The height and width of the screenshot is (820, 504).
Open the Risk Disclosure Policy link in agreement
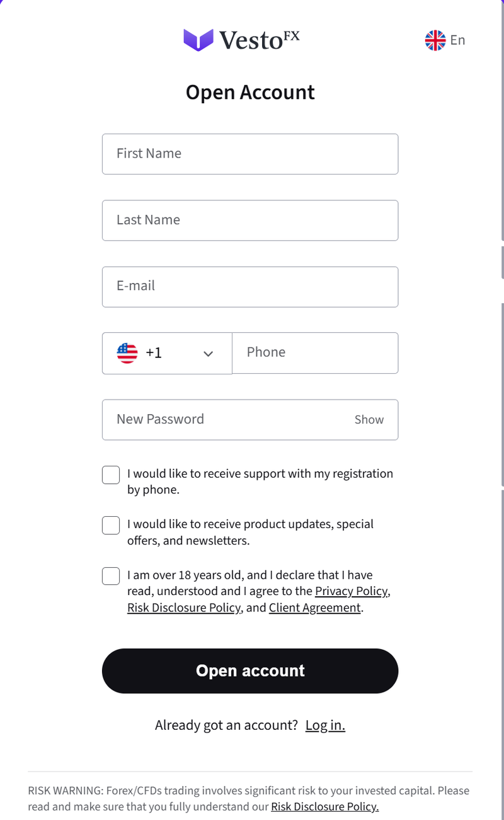(184, 608)
